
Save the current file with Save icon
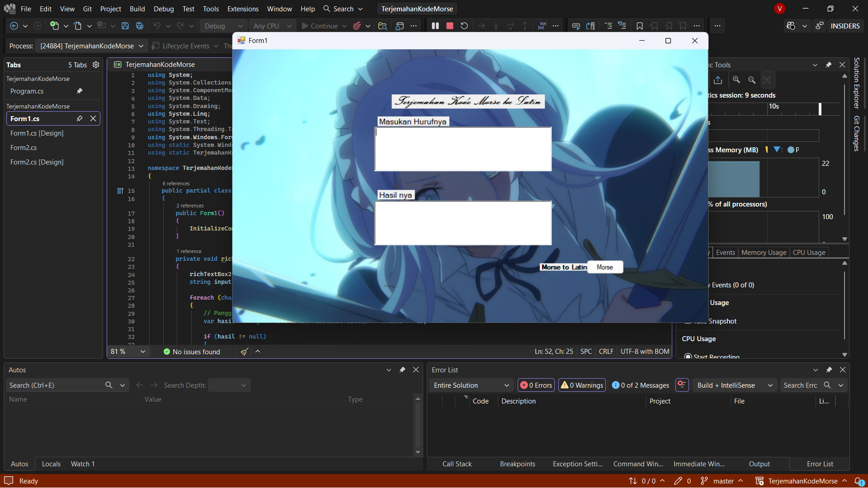click(125, 26)
